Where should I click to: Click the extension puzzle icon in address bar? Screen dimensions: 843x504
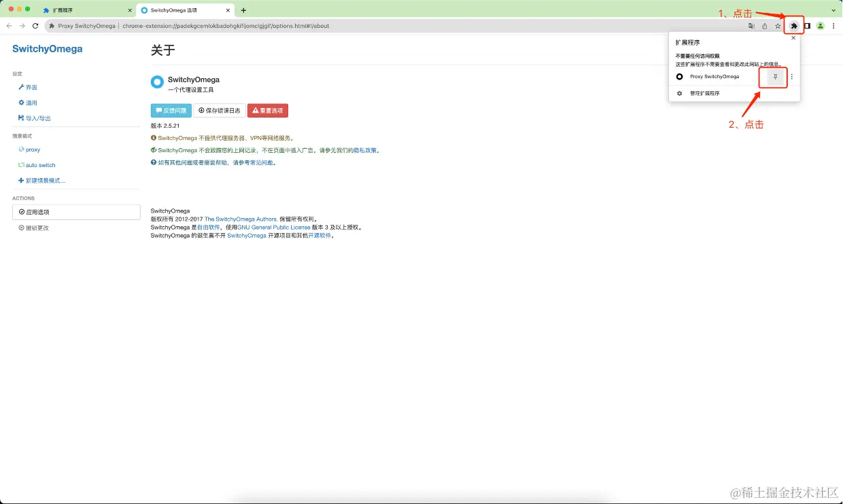[52, 26]
